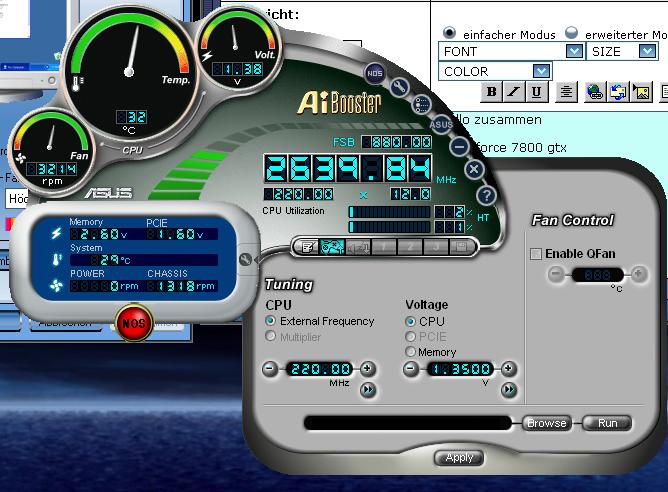Open the FONT dropdown
The image size is (668, 492).
coord(573,51)
